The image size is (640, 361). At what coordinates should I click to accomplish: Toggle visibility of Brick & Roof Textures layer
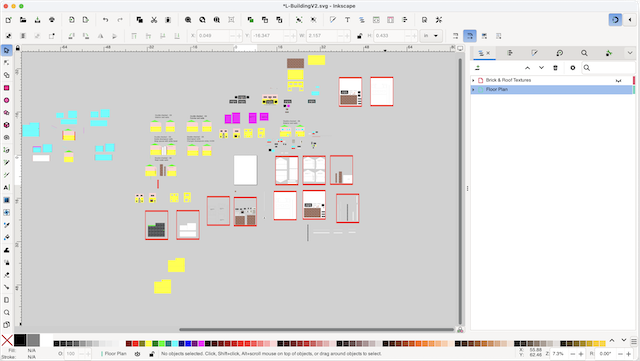(618, 80)
